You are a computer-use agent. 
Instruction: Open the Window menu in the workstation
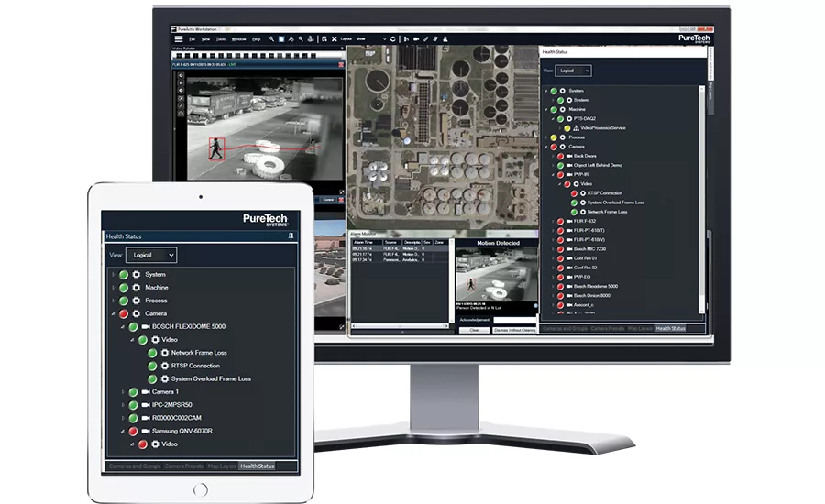pyautogui.click(x=239, y=39)
